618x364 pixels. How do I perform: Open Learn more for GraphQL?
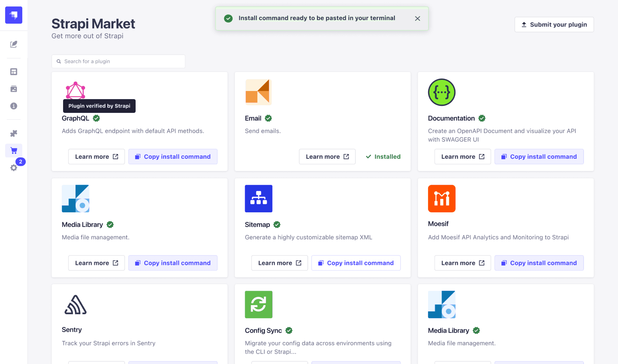click(96, 157)
